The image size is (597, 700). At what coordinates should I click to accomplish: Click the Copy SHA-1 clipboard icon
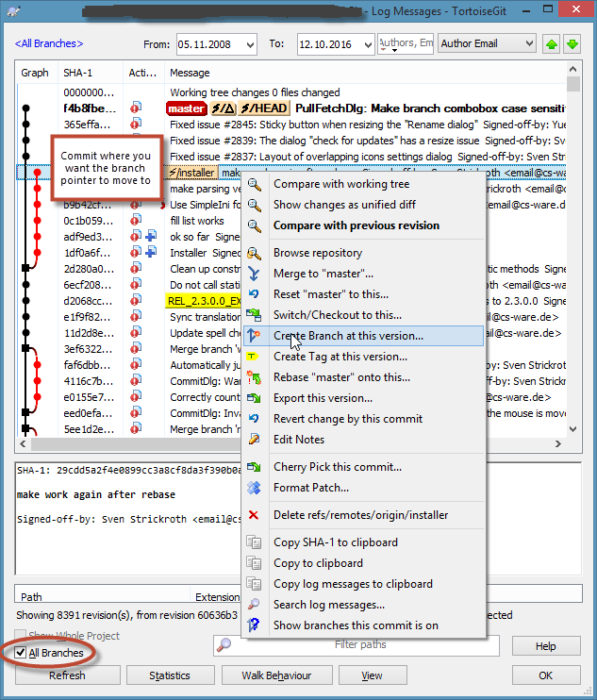coord(255,542)
